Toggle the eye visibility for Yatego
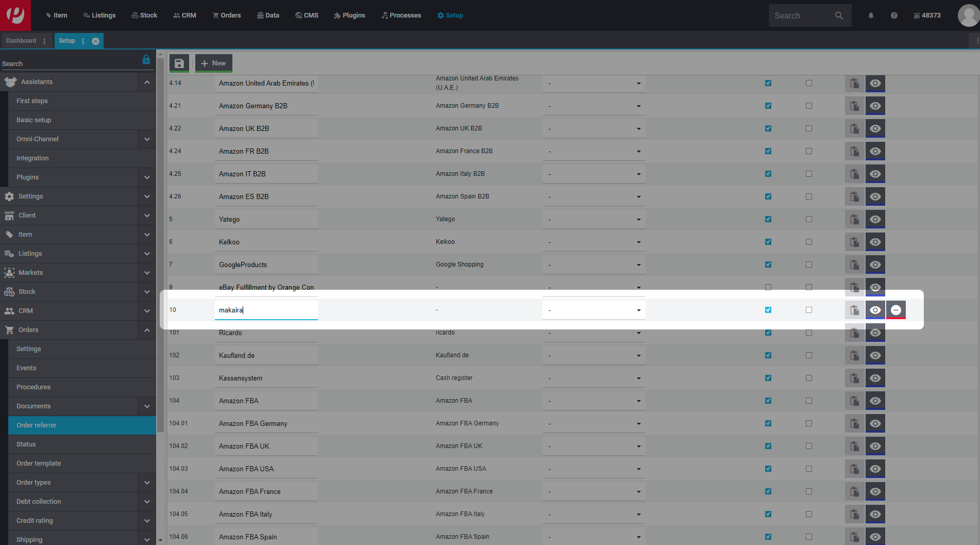The image size is (980, 545). coord(875,219)
